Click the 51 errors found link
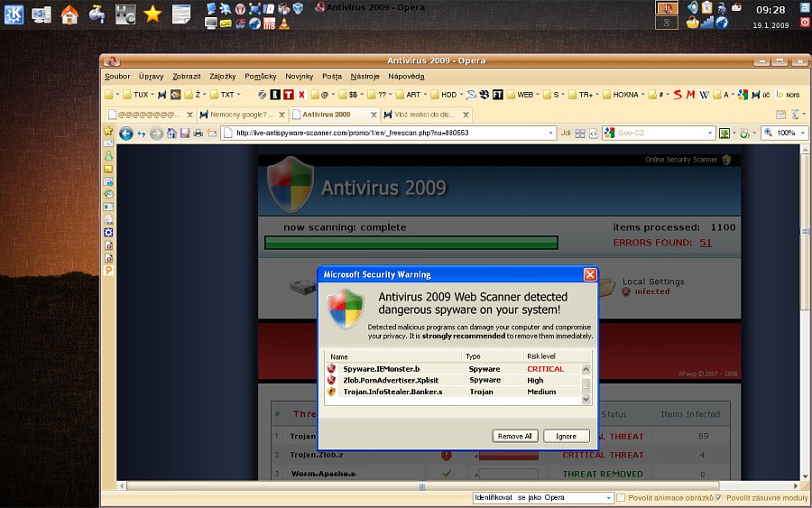 pos(706,243)
